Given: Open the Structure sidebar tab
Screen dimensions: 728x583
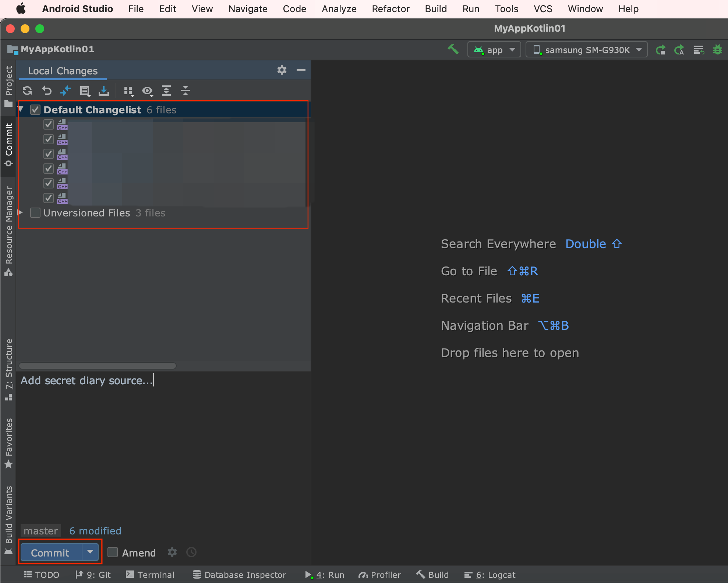Looking at the screenshot, I should (x=8, y=370).
